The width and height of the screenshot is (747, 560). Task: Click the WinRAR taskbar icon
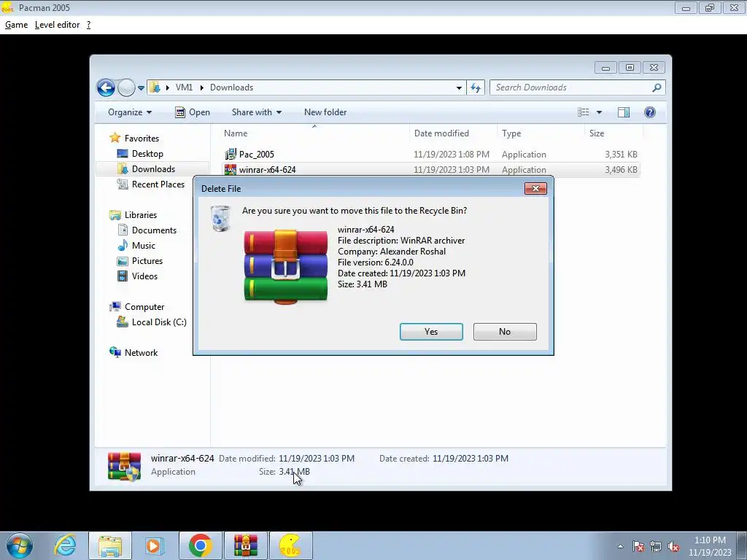[246, 545]
